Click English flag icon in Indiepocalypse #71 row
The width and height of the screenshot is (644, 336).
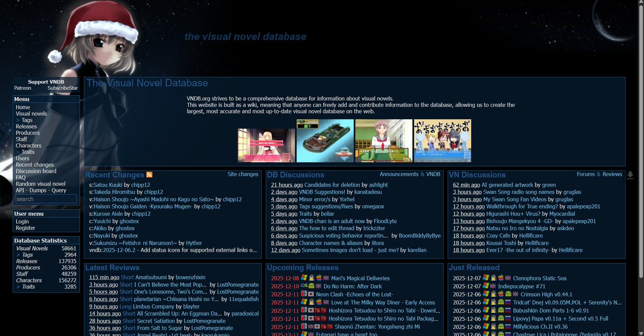click(493, 286)
